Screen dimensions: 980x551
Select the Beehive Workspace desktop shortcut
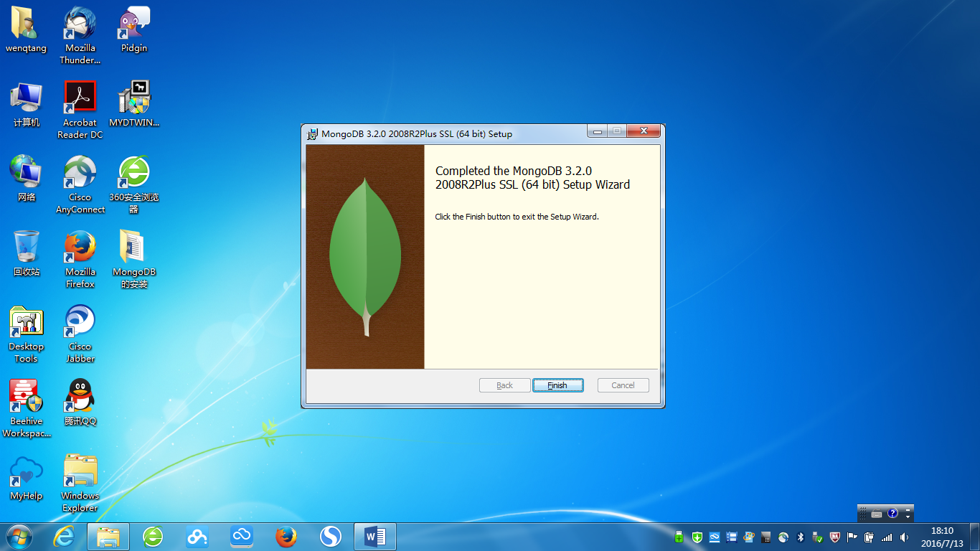click(27, 408)
